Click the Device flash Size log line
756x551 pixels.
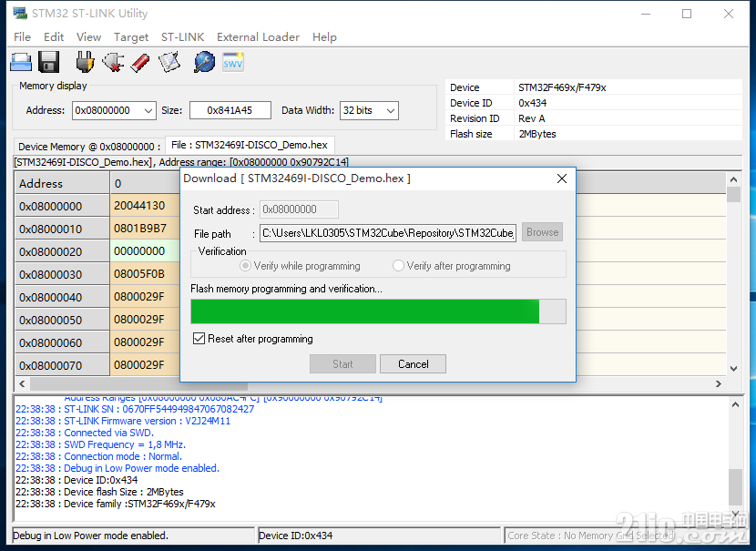click(99, 492)
